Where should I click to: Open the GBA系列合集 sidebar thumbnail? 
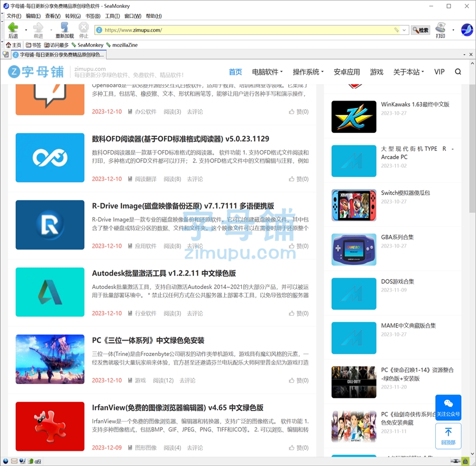[354, 250]
